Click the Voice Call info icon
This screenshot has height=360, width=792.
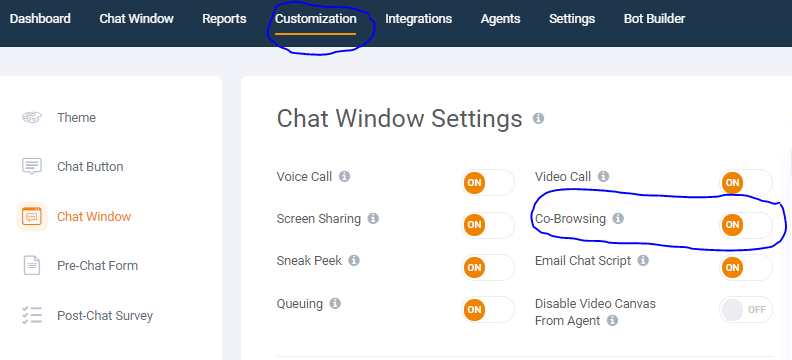344,177
